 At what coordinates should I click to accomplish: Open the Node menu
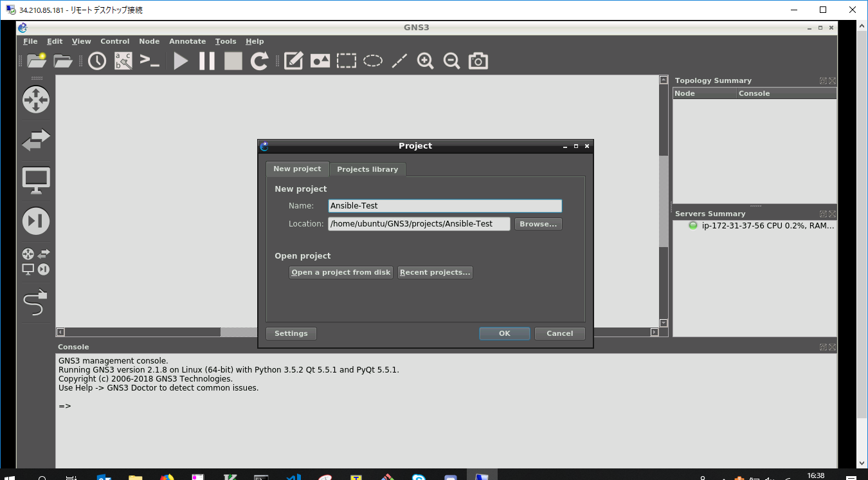(x=149, y=41)
